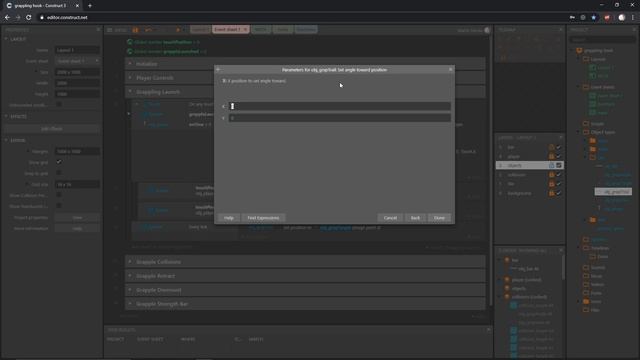Image resolution: width=640 pixels, height=360 pixels.
Task: Click the X position input field
Action: 340,106
